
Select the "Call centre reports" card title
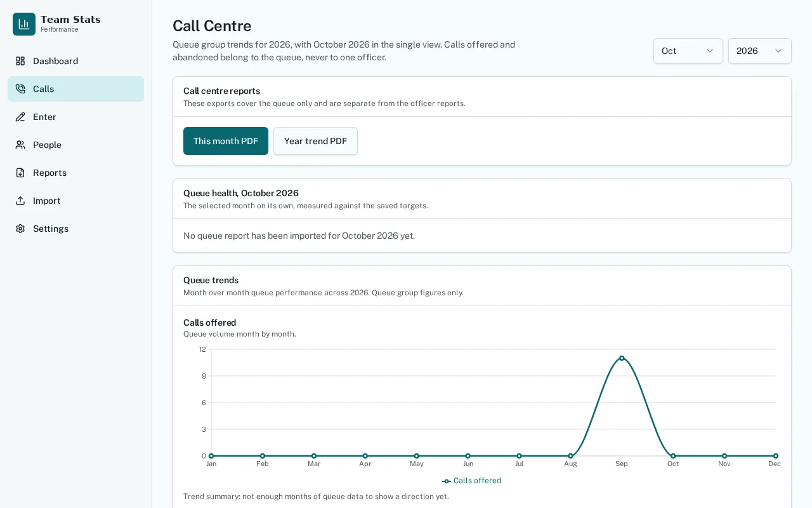221,91
